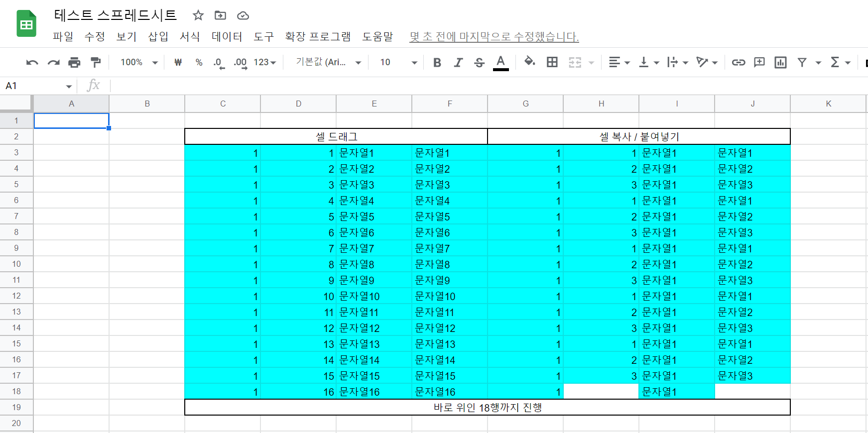Format as percent
The height and width of the screenshot is (433, 868).
pyautogui.click(x=199, y=62)
